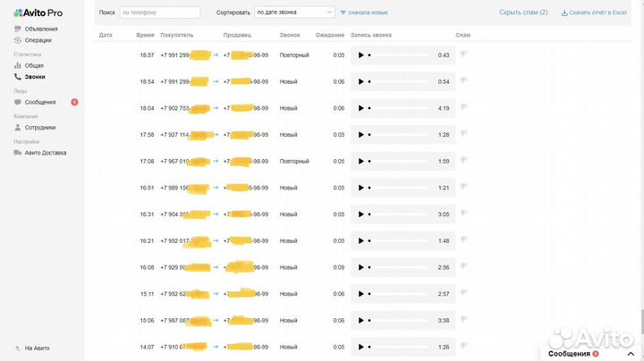Toggle the 'сначала новые' sort order

click(x=364, y=13)
